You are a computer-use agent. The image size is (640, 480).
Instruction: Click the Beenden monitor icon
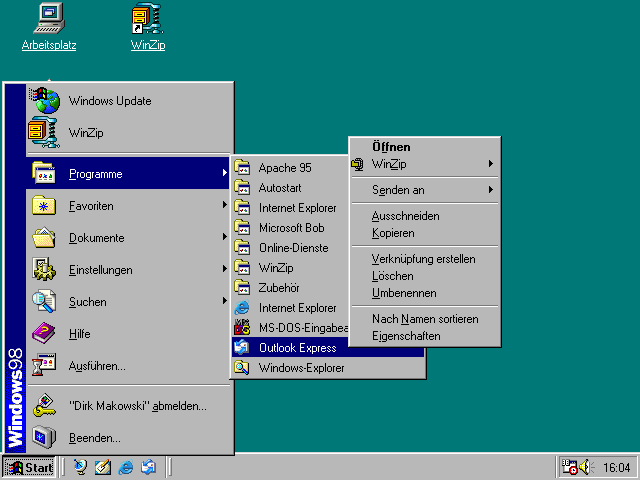[x=44, y=437]
